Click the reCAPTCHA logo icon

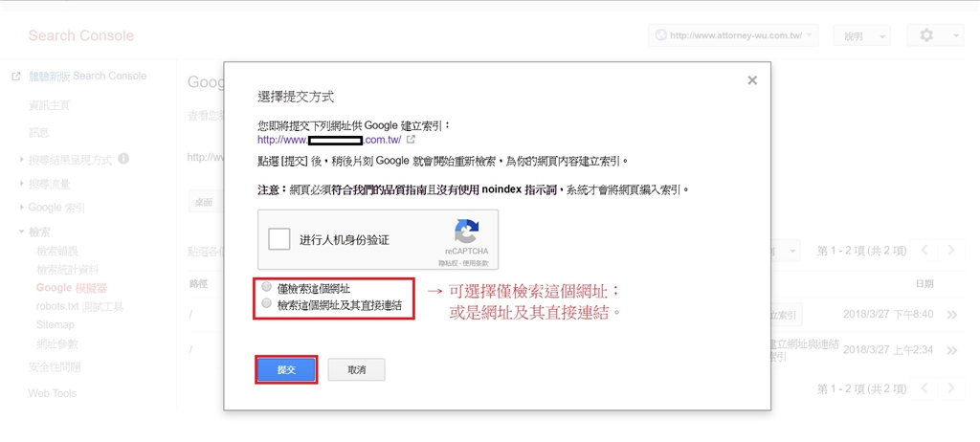[466, 231]
